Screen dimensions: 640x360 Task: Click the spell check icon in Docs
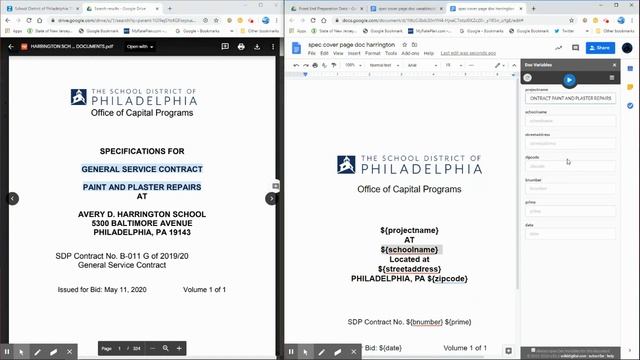(324, 65)
